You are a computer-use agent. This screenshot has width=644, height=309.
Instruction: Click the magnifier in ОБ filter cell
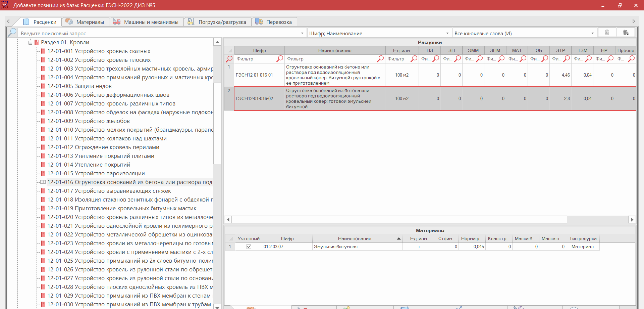click(x=545, y=58)
